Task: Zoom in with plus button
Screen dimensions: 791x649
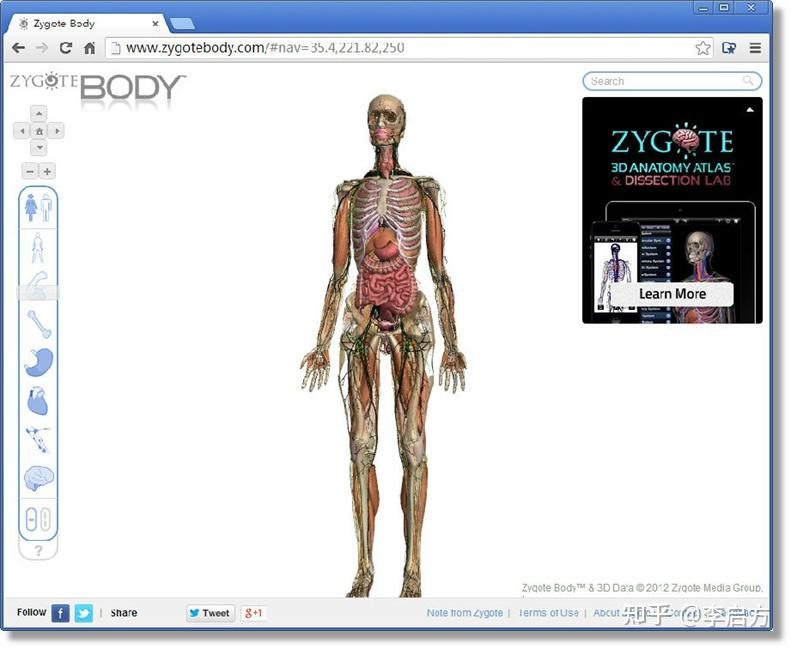Action: (x=47, y=171)
